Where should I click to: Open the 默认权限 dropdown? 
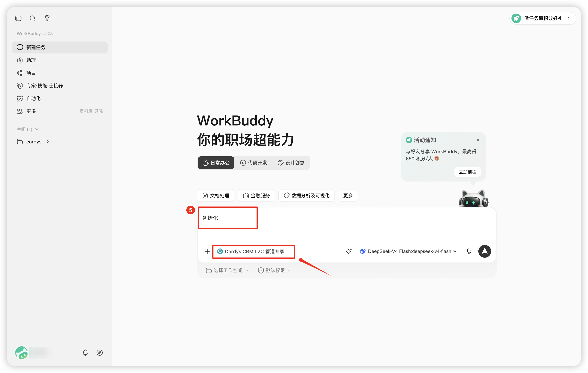(275, 270)
